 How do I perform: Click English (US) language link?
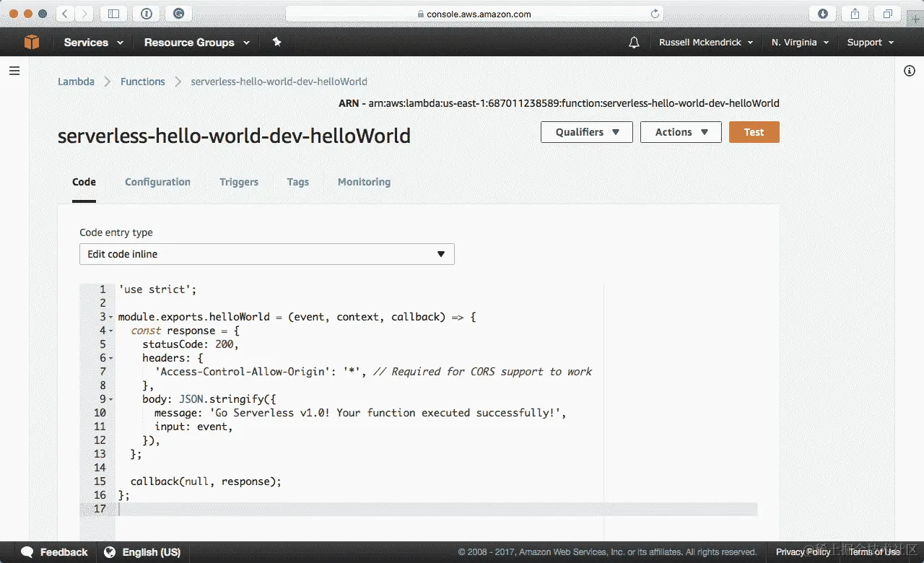[x=151, y=552]
